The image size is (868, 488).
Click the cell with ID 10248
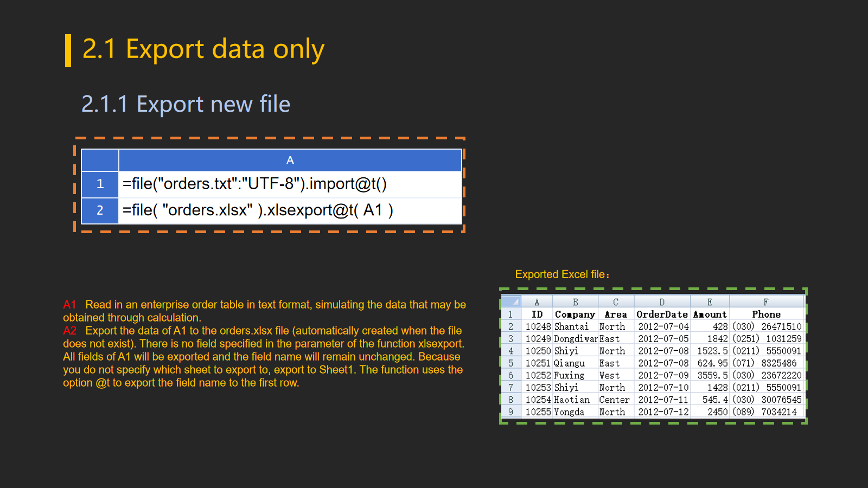[538, 326]
